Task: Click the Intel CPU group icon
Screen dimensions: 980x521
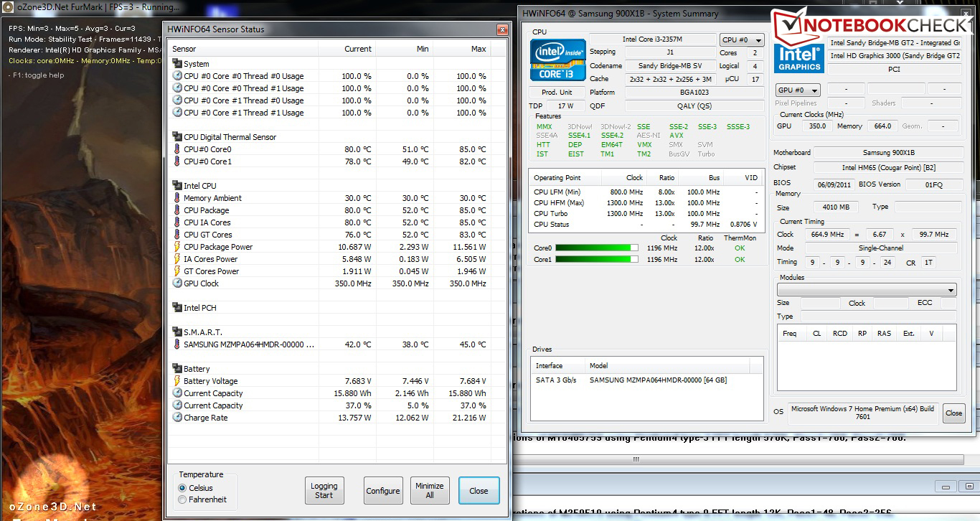Action: (177, 186)
